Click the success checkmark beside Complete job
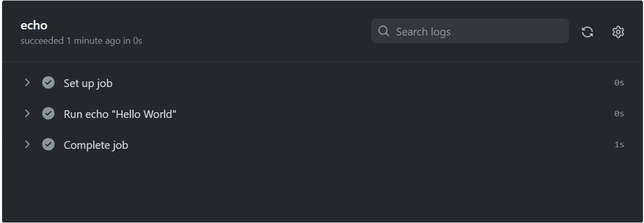 [48, 145]
